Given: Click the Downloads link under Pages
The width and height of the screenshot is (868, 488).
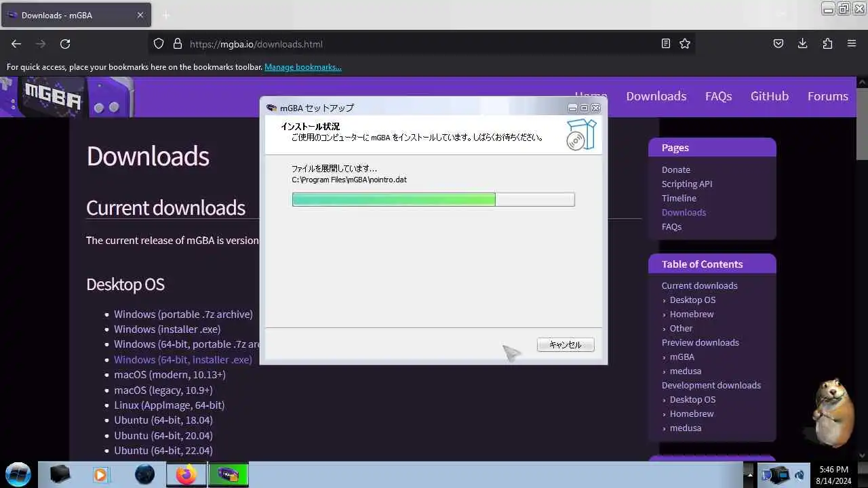Looking at the screenshot, I should coord(684,212).
